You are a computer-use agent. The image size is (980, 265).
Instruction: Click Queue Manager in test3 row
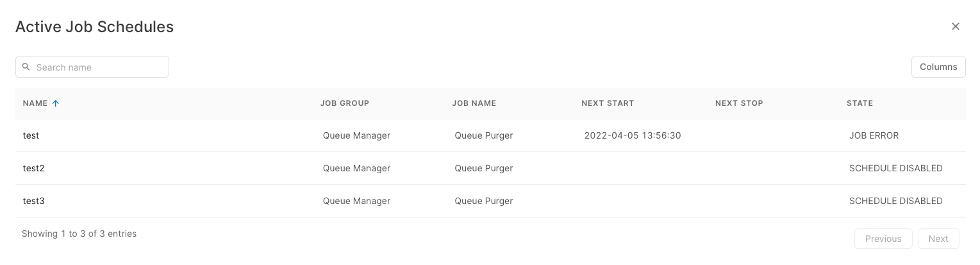click(356, 201)
